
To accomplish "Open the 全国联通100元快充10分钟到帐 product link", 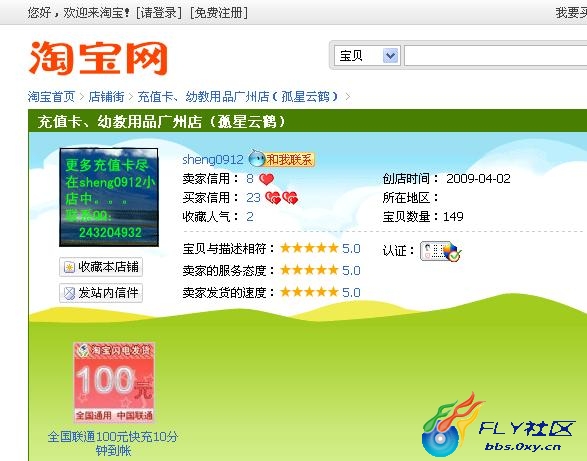I will [113, 443].
